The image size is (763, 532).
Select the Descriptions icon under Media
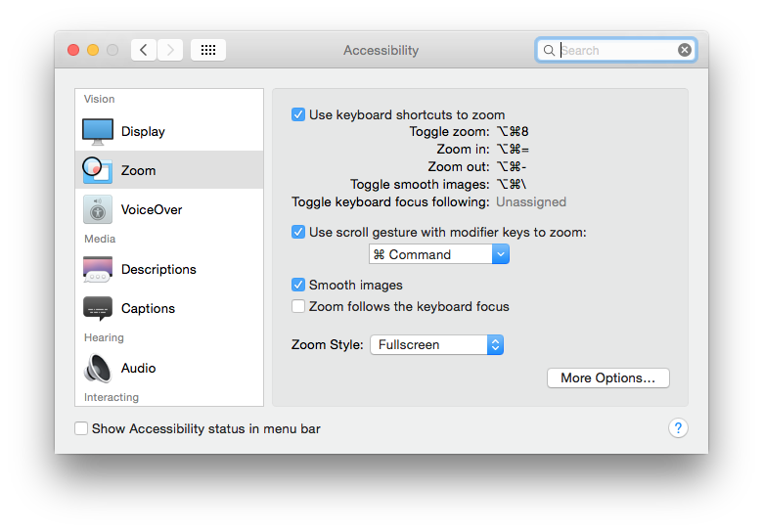(x=98, y=269)
